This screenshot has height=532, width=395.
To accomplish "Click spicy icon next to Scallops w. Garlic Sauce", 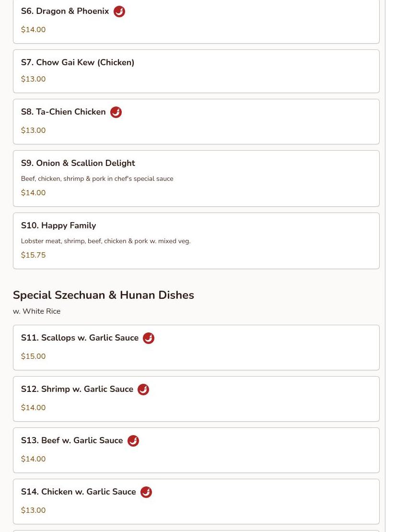I will 149,338.
